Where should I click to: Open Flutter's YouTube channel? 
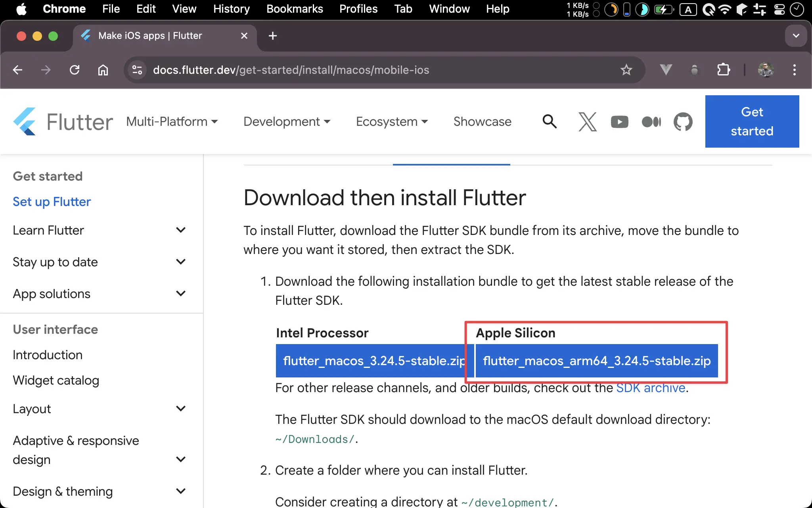click(x=620, y=121)
